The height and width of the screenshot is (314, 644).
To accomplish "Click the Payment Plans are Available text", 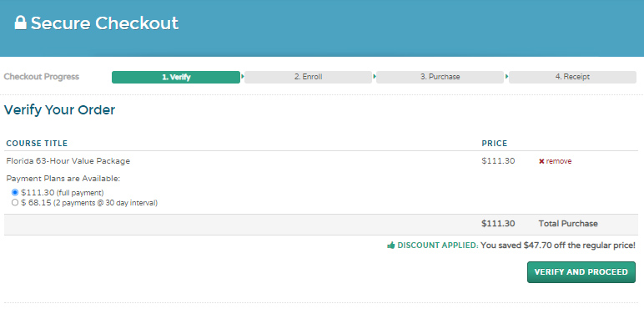I will 63,179.
